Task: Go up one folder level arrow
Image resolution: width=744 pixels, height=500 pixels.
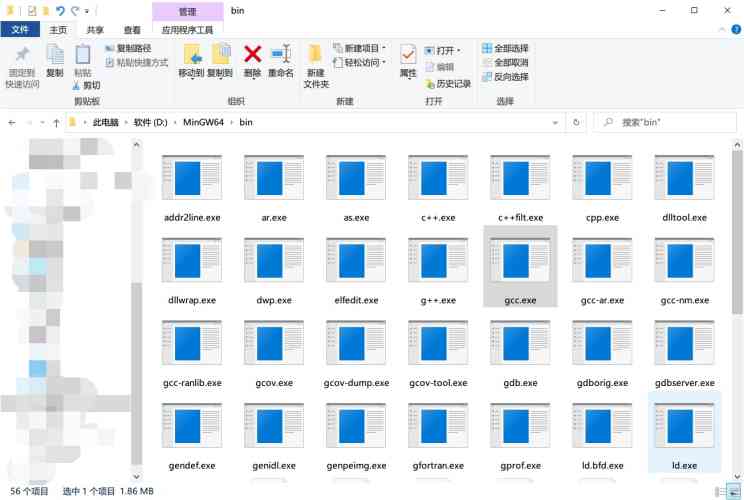Action: click(x=56, y=122)
